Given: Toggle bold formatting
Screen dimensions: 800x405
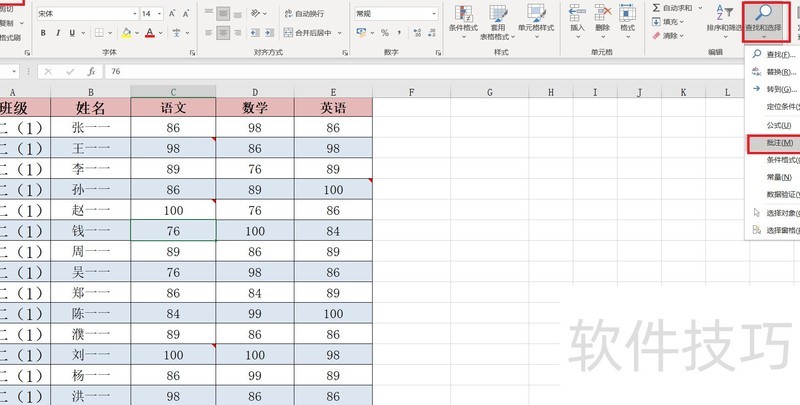Looking at the screenshot, I should 43,33.
